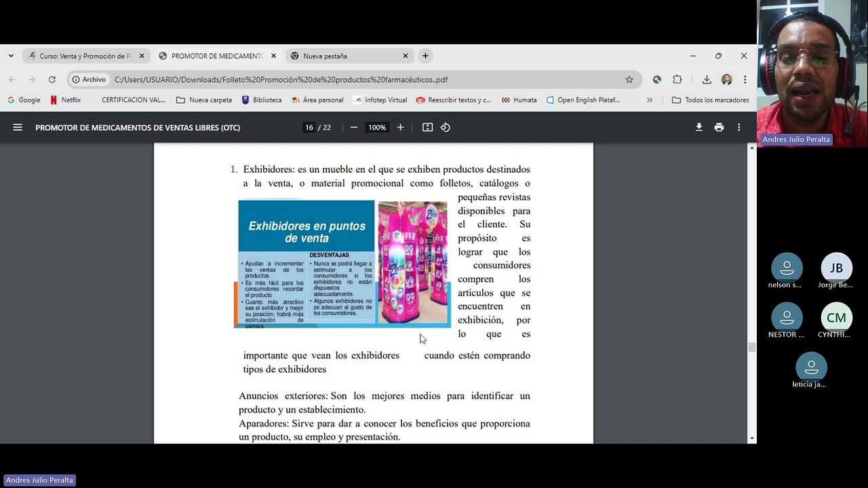
Task: Print the PDF document
Action: point(719,127)
